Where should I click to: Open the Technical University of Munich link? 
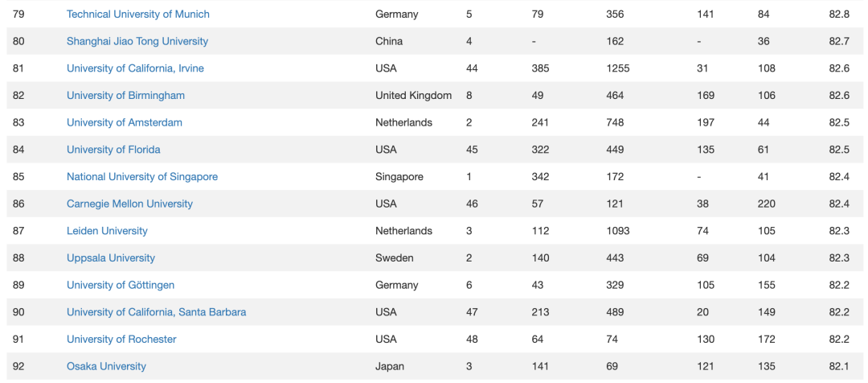pos(138,14)
